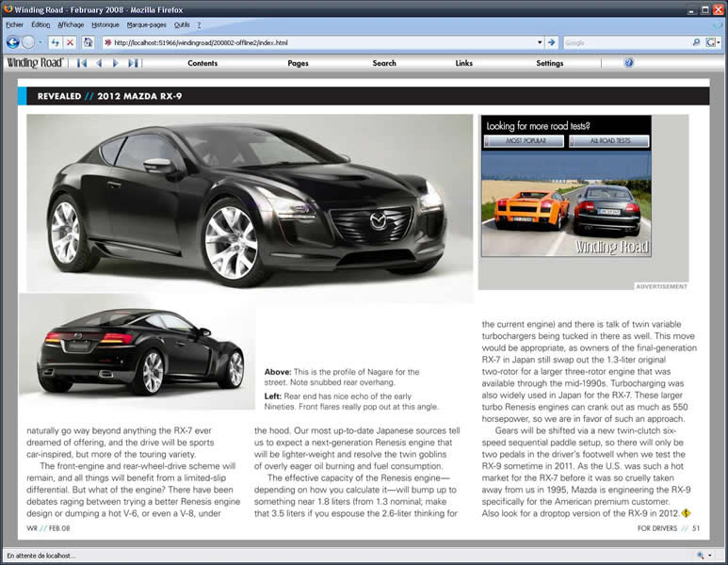
Task: Click the zoom icon in status bar
Action: (x=700, y=556)
